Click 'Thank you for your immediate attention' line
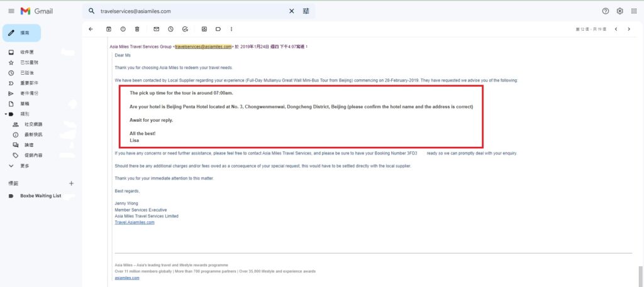644x287 pixels. click(x=164, y=178)
